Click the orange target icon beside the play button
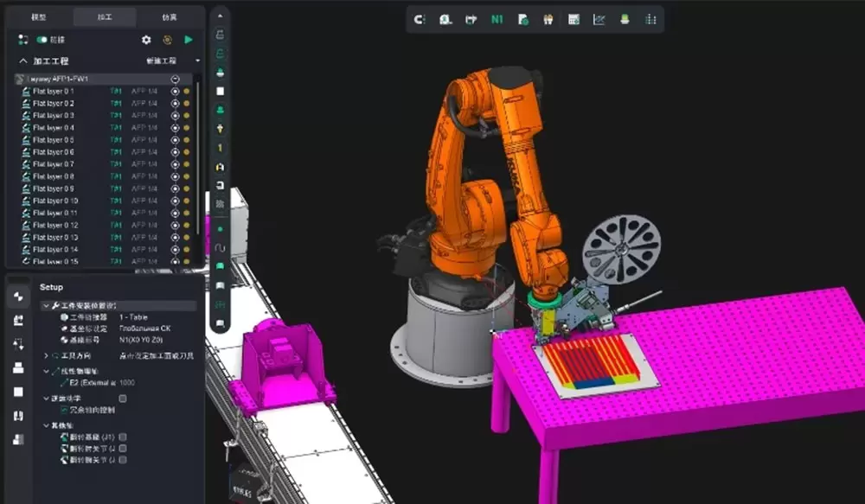The height and width of the screenshot is (504, 865). (168, 40)
